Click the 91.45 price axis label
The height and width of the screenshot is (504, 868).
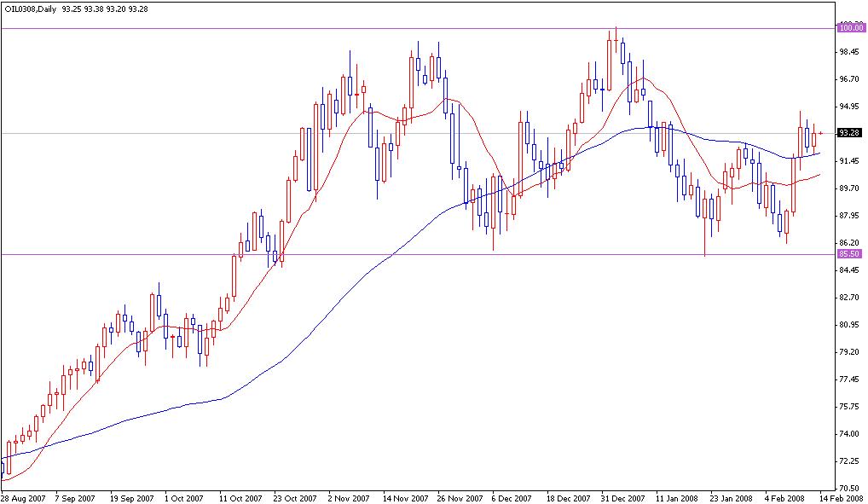[x=850, y=160]
